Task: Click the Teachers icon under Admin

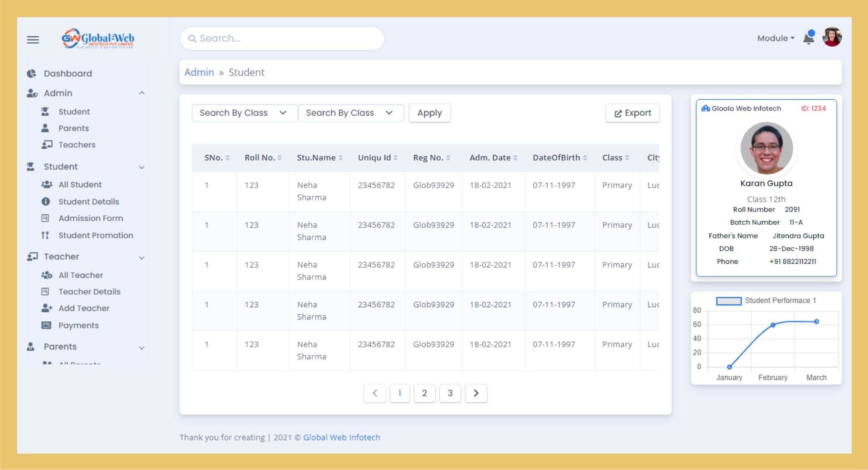Action: click(47, 145)
